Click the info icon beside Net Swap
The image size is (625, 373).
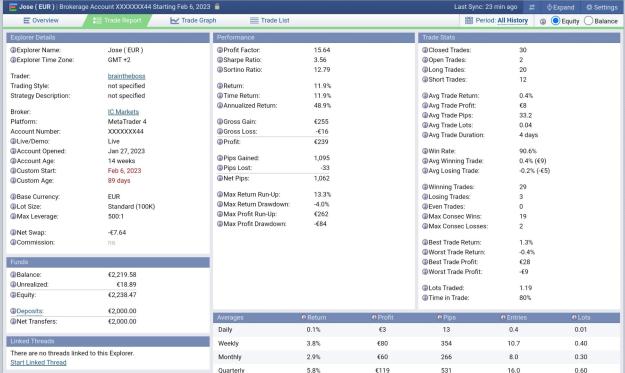click(x=13, y=232)
